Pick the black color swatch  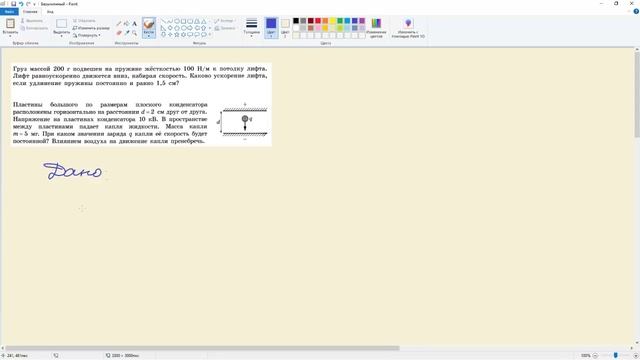[296, 21]
